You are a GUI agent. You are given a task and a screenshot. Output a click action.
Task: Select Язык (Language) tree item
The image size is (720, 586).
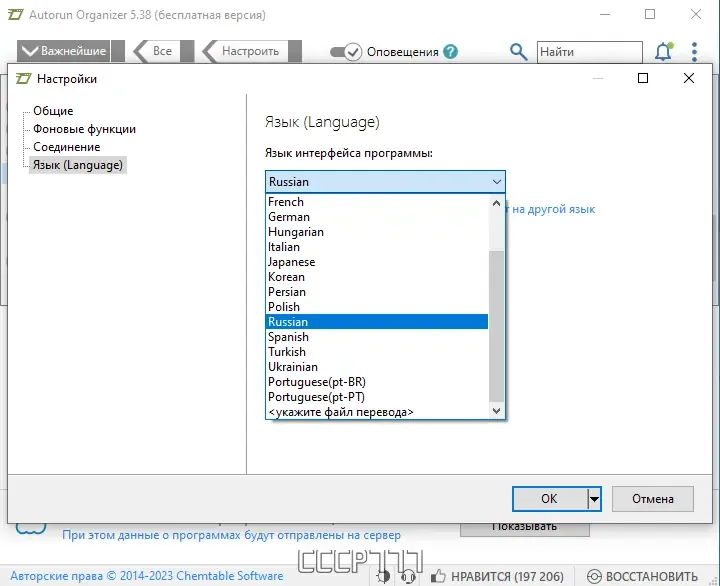point(78,165)
